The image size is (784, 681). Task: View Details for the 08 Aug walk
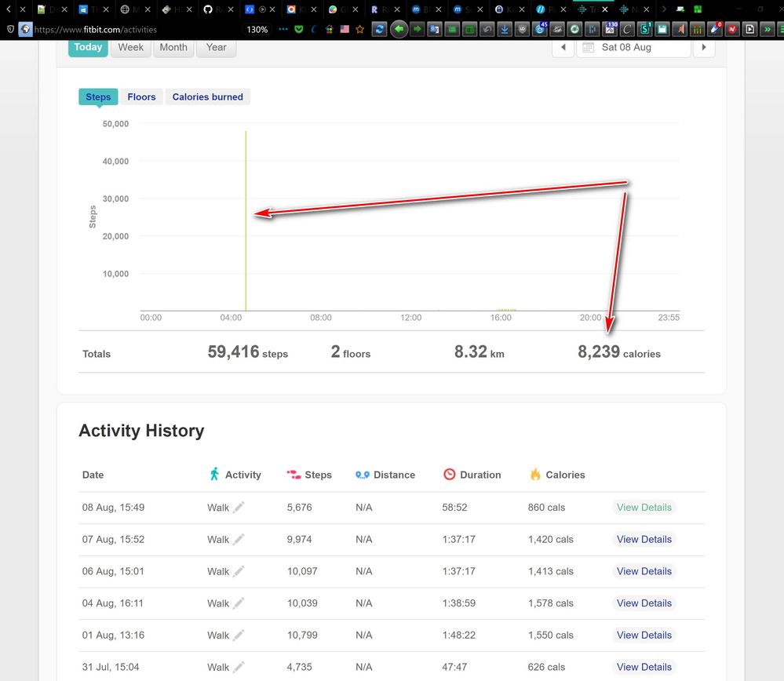coord(644,507)
